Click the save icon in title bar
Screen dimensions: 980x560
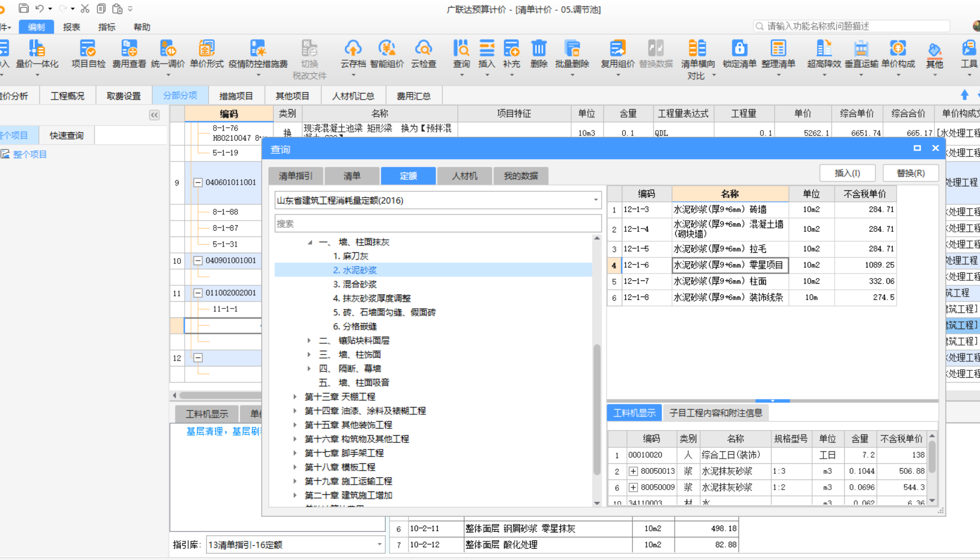tap(24, 8)
